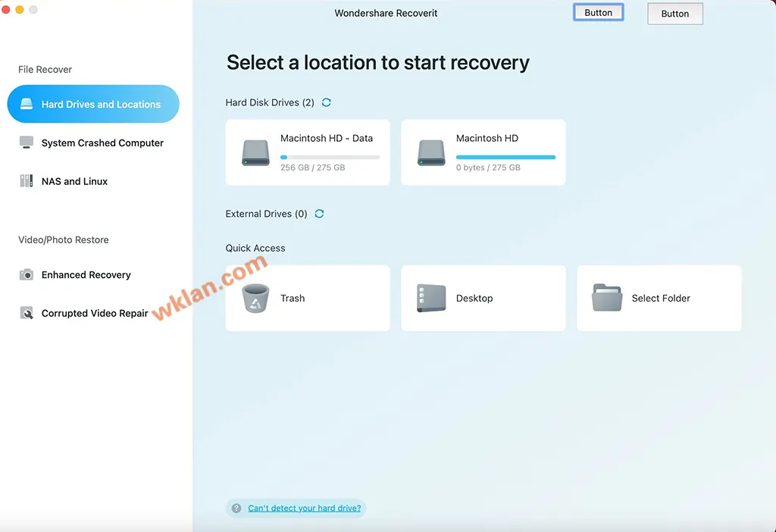Click the Select Folder label
The width and height of the screenshot is (776, 532).
[661, 299]
